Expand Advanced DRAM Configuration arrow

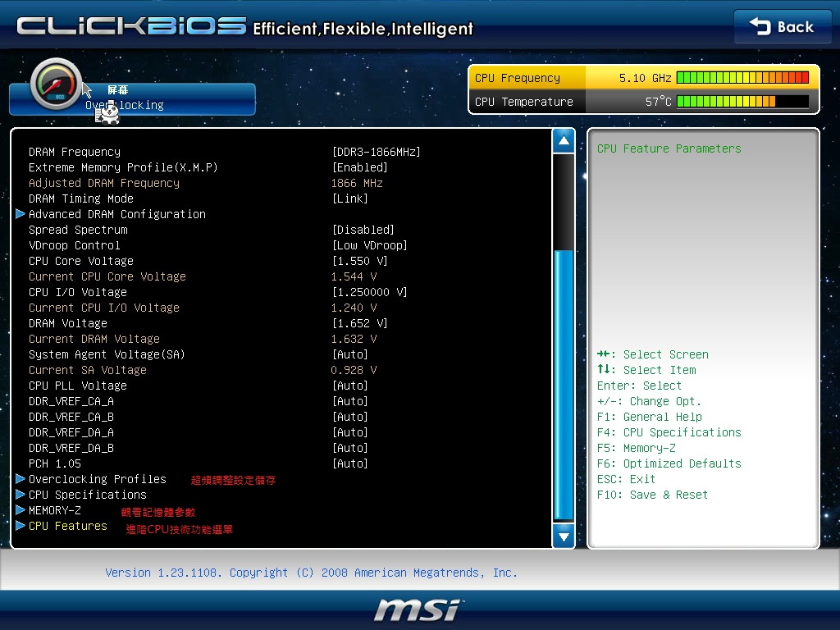(21, 214)
